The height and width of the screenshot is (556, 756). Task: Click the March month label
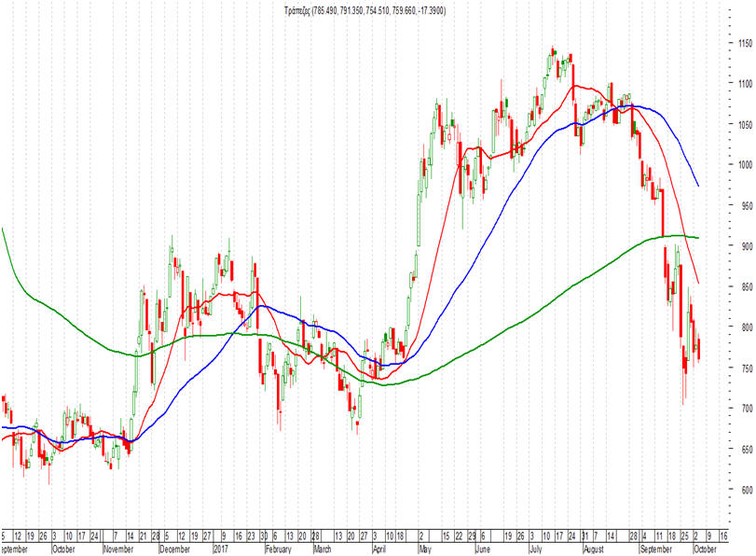click(323, 549)
